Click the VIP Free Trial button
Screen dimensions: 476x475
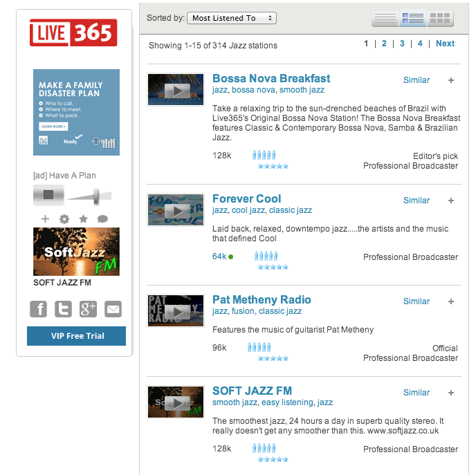point(77,336)
